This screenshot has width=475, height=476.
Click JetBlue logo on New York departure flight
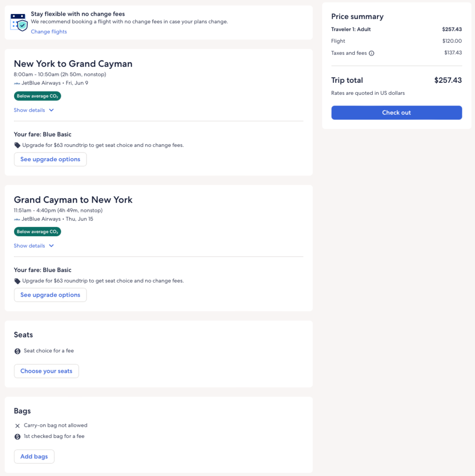tap(17, 83)
